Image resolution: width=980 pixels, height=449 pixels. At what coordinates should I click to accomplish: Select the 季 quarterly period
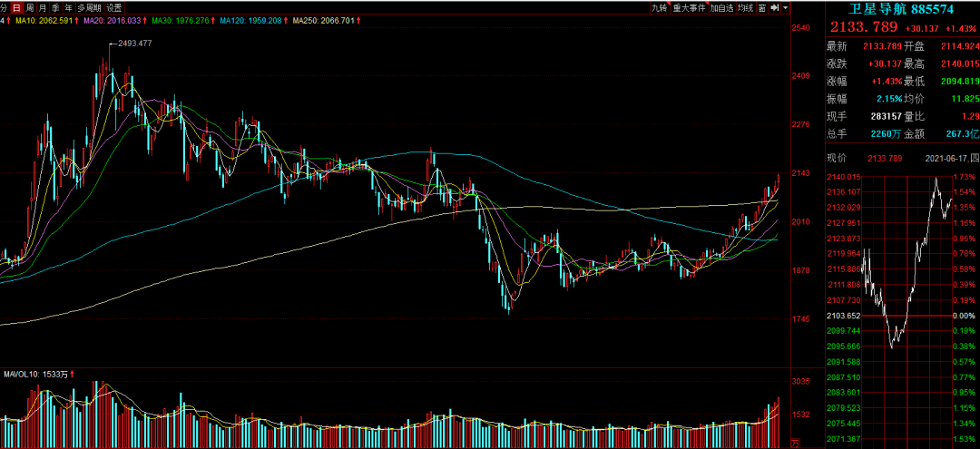coord(54,7)
